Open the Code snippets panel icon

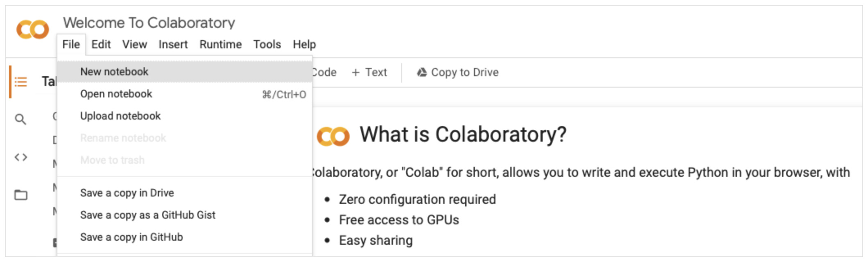[21, 157]
